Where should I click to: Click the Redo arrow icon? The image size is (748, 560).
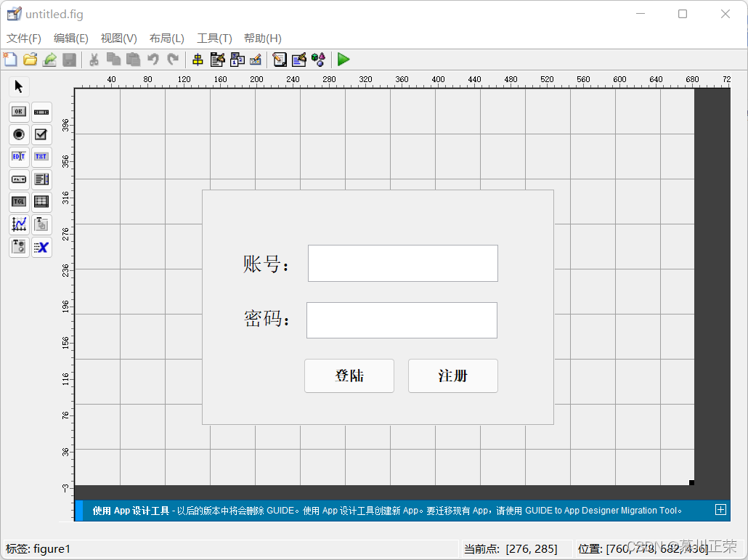pos(173,60)
